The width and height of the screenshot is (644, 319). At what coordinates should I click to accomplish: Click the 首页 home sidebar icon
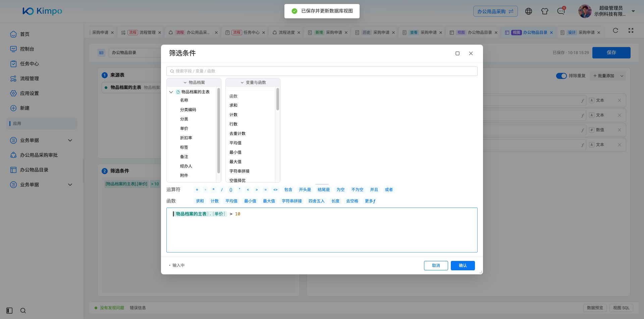tap(13, 34)
